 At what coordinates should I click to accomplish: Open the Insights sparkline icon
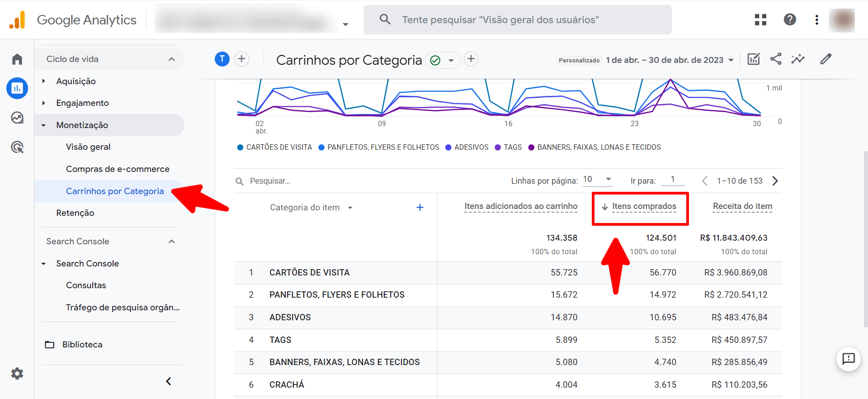(x=798, y=59)
